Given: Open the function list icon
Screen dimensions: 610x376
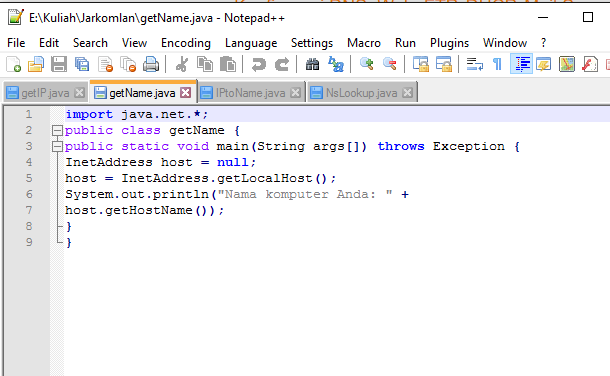Looking at the screenshot, I should click(590, 64).
